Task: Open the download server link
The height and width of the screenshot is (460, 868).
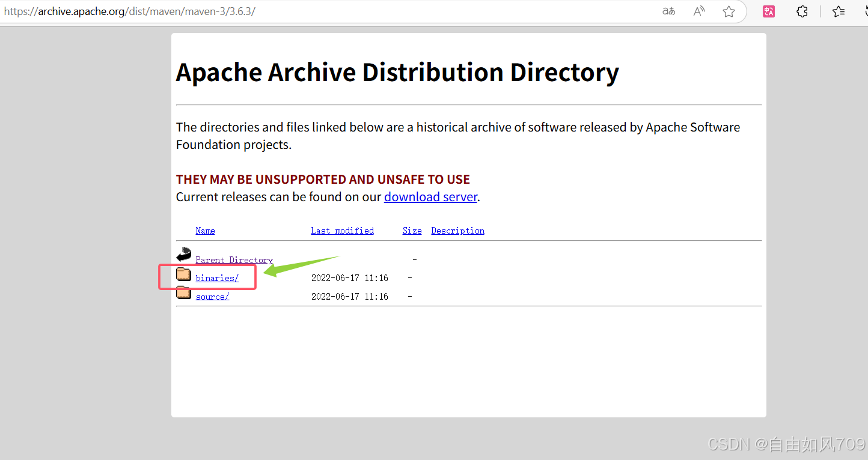Action: tap(430, 197)
